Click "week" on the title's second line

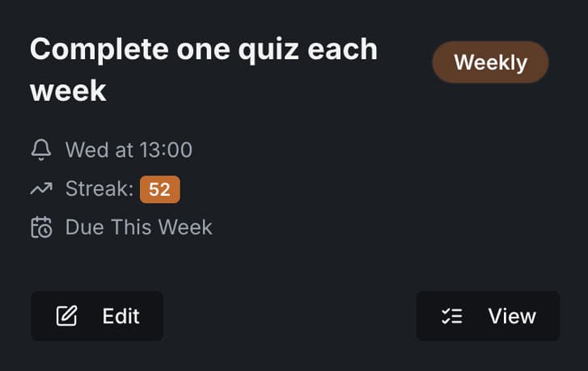pos(68,91)
